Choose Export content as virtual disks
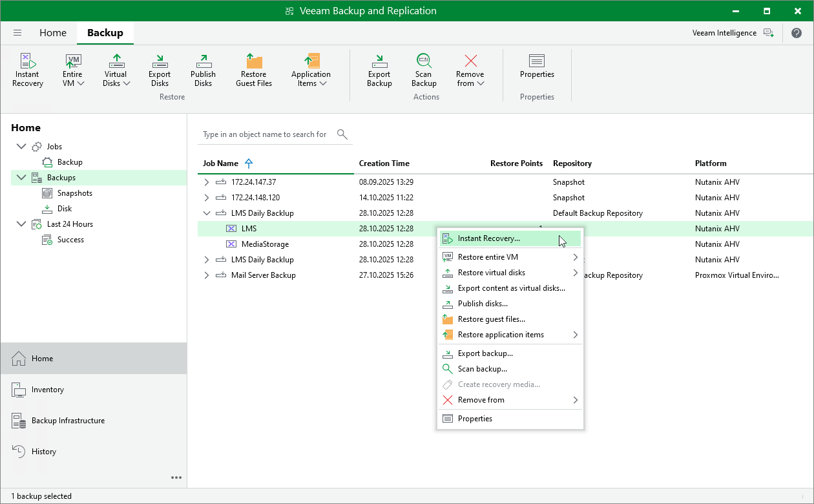Screen dimensions: 814x504 coord(510,288)
